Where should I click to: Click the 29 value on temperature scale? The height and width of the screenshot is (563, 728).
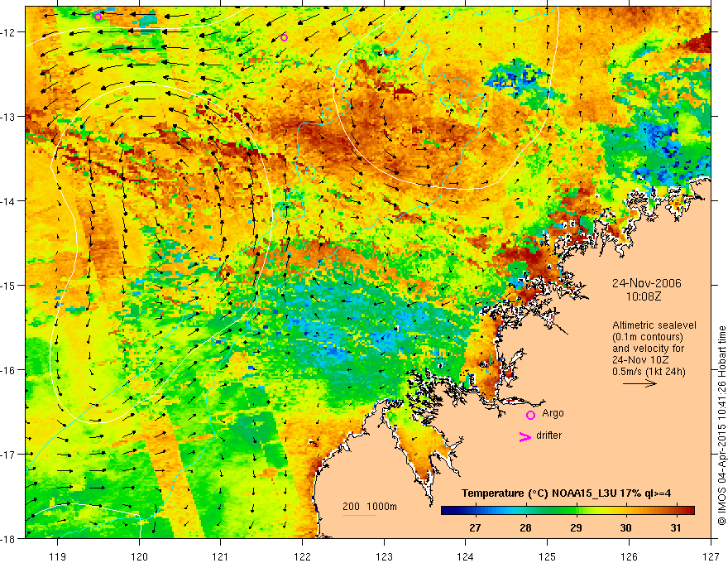(576, 527)
